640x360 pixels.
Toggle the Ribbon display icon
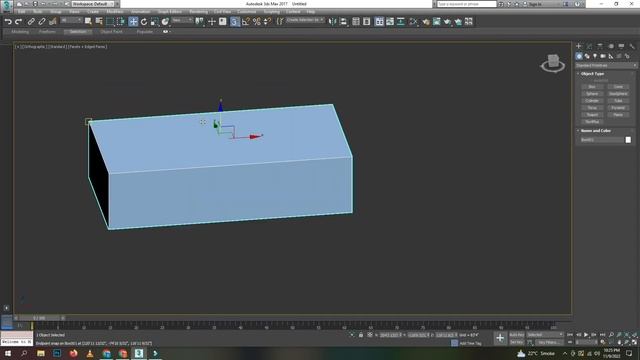[x=379, y=22]
